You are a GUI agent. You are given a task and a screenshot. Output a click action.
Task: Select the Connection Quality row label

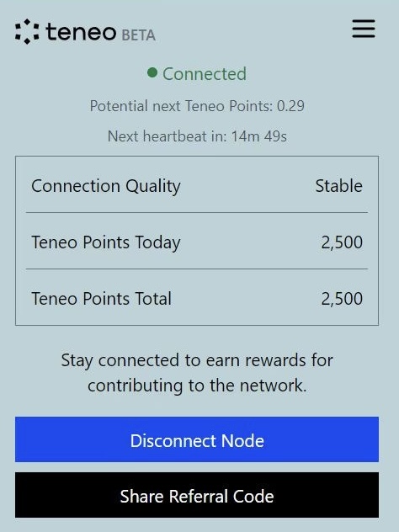click(x=106, y=186)
